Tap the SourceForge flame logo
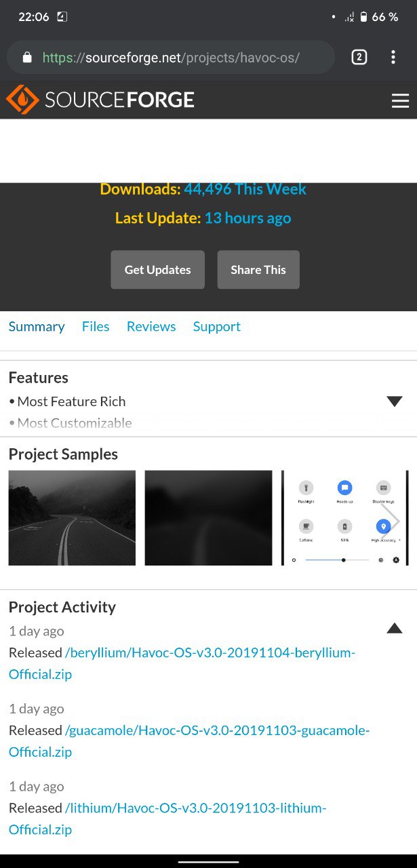 click(22, 100)
